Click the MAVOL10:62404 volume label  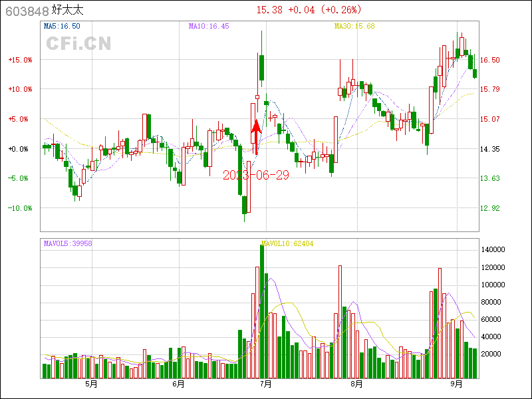[x=288, y=243]
